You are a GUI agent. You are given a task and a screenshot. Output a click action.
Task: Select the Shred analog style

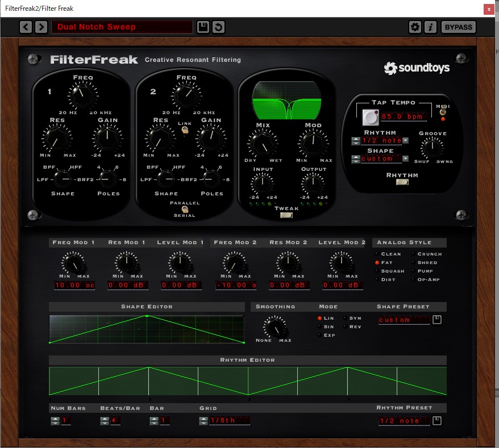click(x=425, y=263)
